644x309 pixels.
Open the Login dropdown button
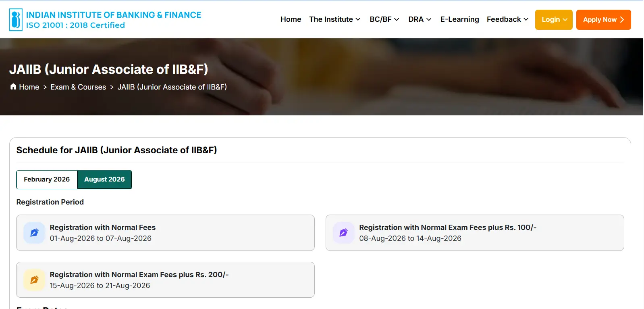(554, 20)
